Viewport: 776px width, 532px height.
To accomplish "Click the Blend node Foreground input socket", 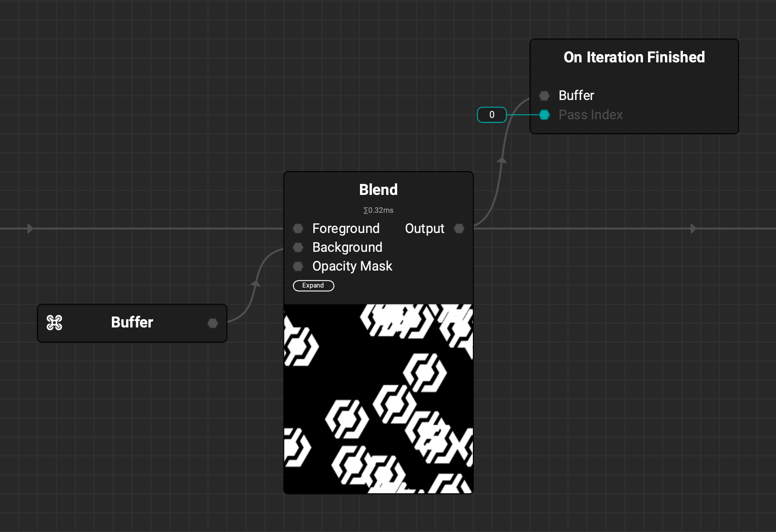I will coord(298,228).
